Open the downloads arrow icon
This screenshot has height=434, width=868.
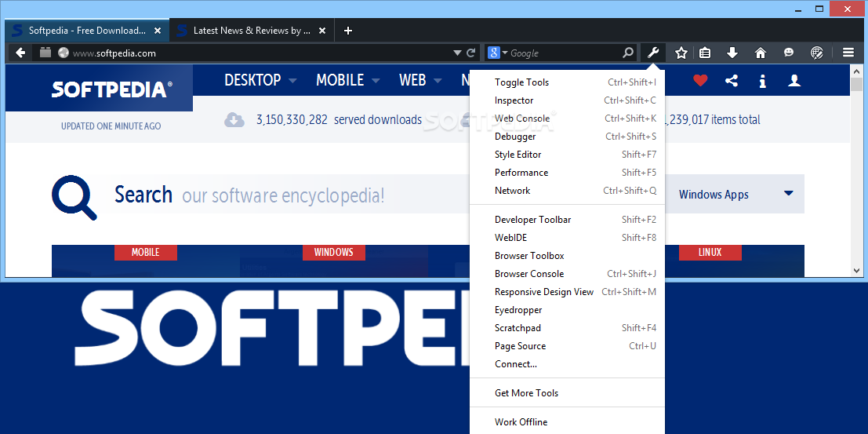pyautogui.click(x=732, y=53)
